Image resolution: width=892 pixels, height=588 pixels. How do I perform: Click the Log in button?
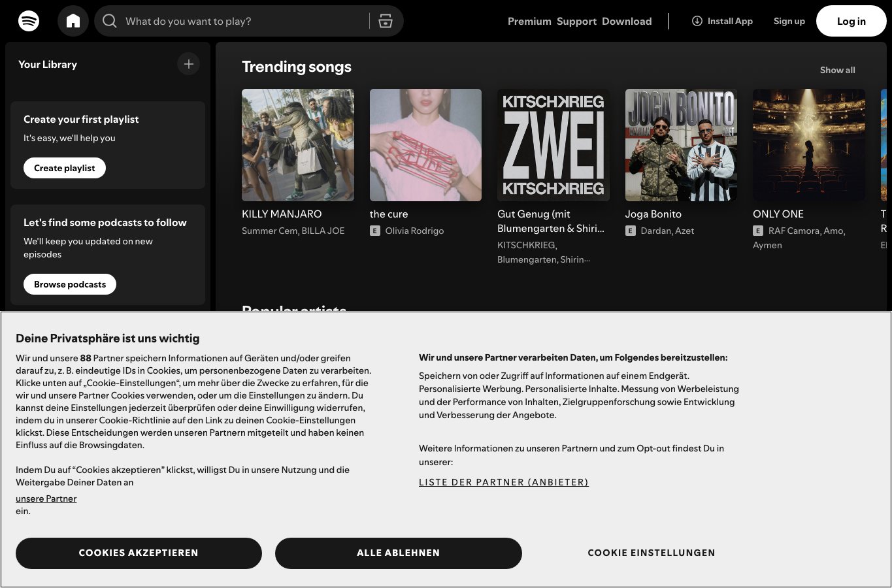click(851, 21)
